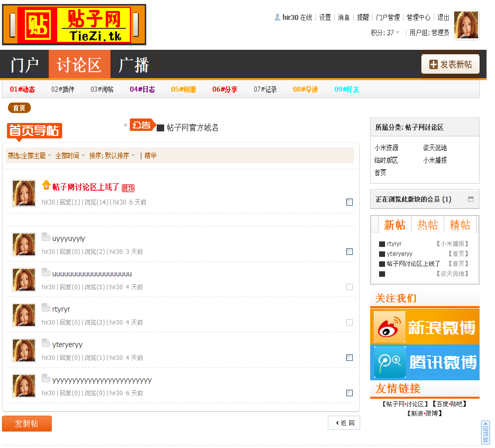This screenshot has height=448, width=495.
Task: Click the black square bullet beside yteryeryy in 新帖
Action: point(382,254)
